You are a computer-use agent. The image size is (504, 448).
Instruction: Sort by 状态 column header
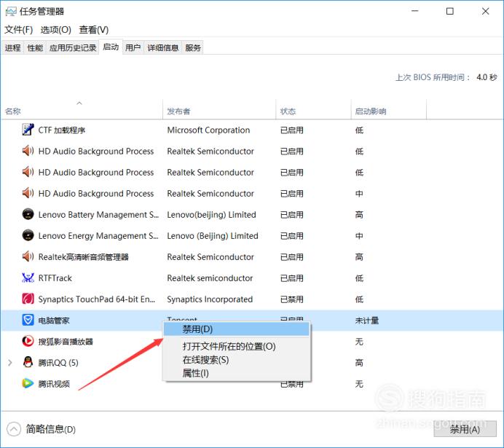coord(313,111)
